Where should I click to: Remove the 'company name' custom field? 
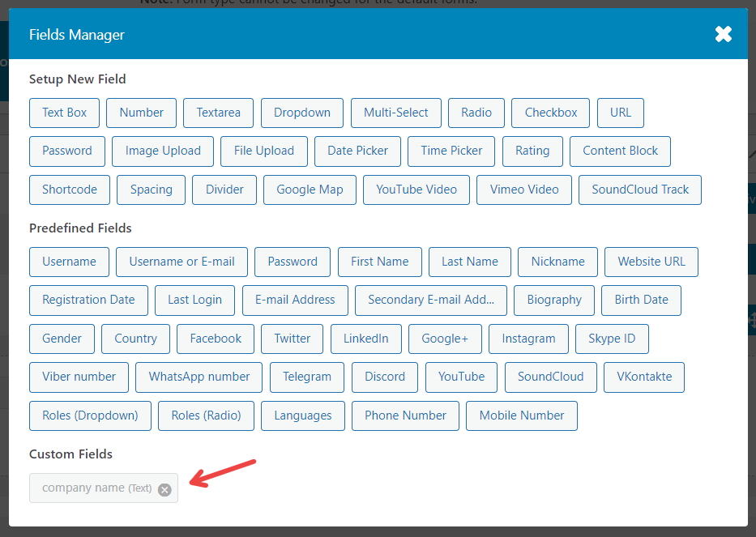164,489
